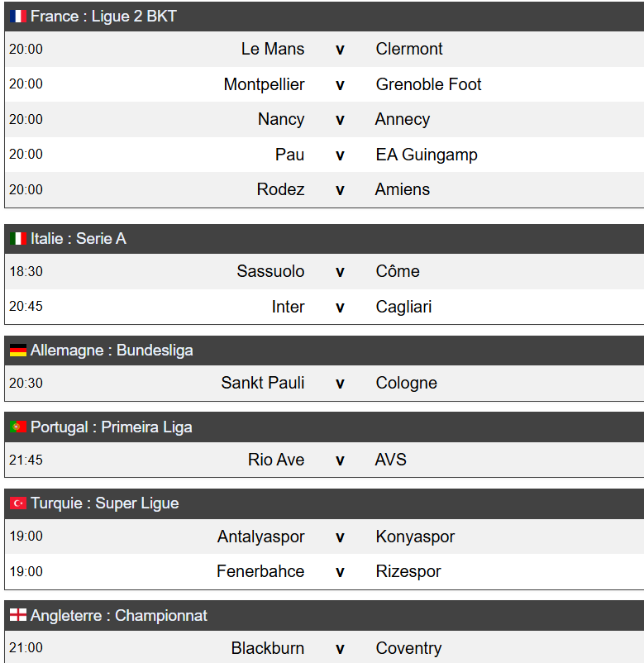Click the England flag icon
This screenshot has width=644, height=663.
(17, 616)
